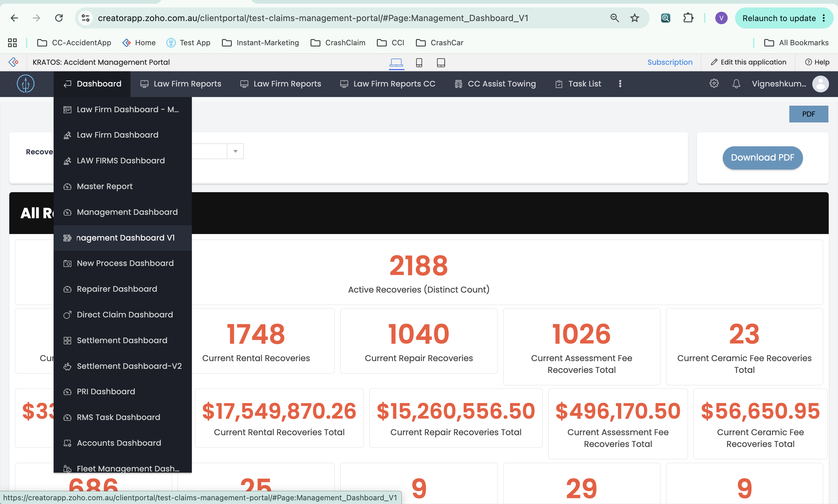Viewport: 838px width, 504px height.
Task: Expand the Recovery filter dropdown arrow
Action: coord(235,151)
